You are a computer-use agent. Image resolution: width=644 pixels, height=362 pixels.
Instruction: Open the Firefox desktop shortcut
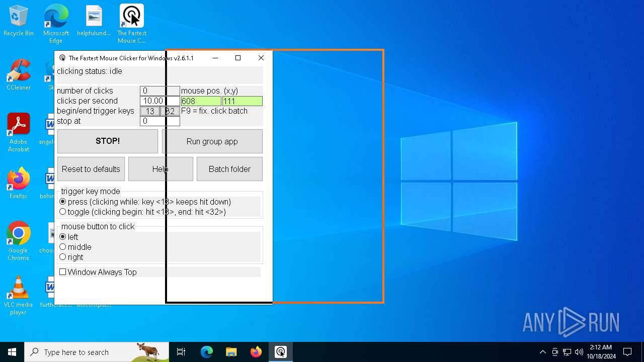point(19,184)
